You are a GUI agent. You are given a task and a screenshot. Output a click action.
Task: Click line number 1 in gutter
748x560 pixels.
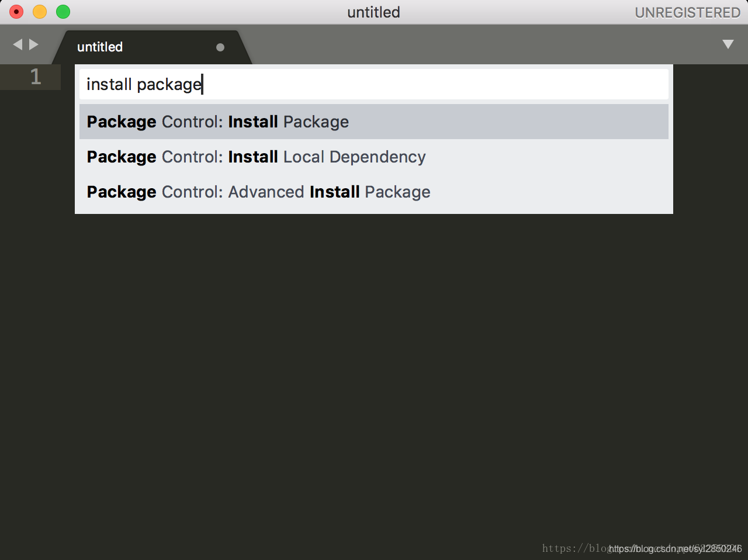36,77
